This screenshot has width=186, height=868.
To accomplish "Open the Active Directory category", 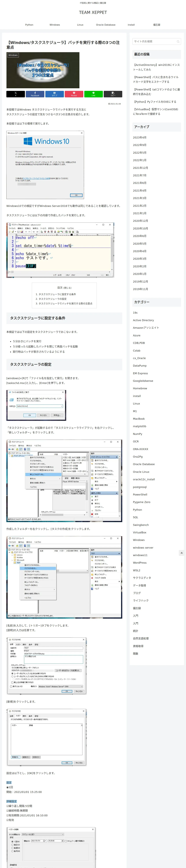I will tap(143, 320).
